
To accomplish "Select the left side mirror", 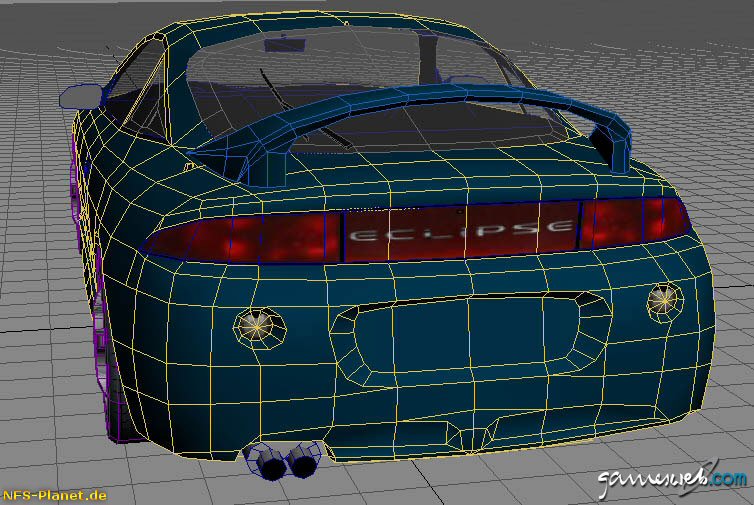I will coord(81,96).
